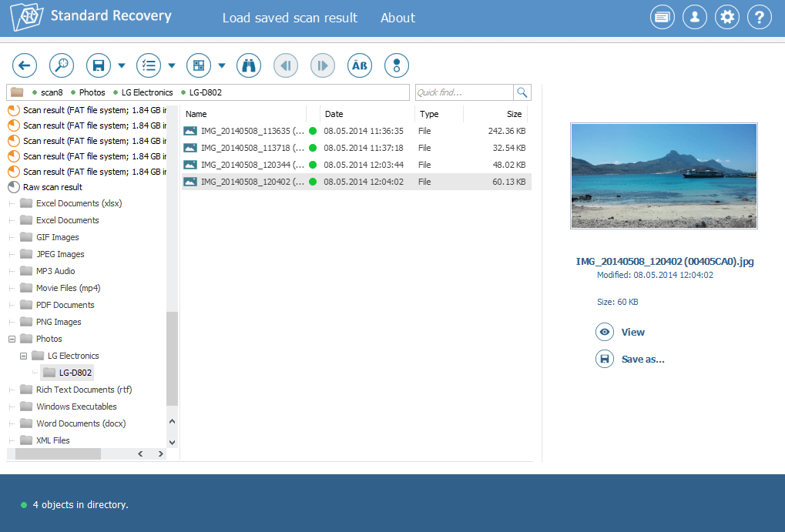
Task: Click the folder icon in path bar
Action: coord(17,92)
